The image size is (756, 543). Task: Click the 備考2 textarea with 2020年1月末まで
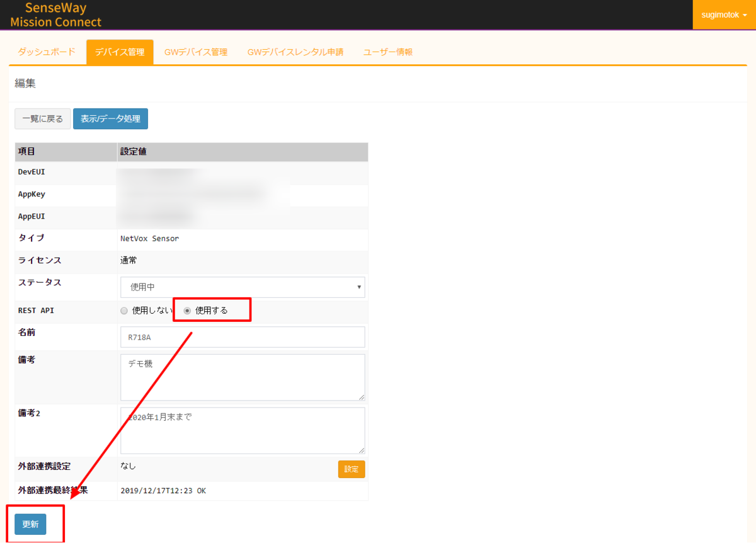pyautogui.click(x=243, y=431)
